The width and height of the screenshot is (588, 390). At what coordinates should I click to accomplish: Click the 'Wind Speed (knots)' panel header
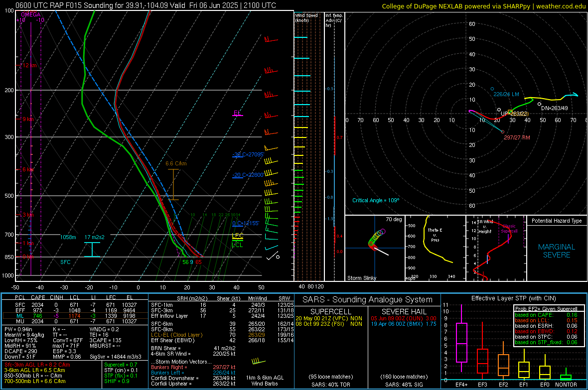(x=306, y=17)
